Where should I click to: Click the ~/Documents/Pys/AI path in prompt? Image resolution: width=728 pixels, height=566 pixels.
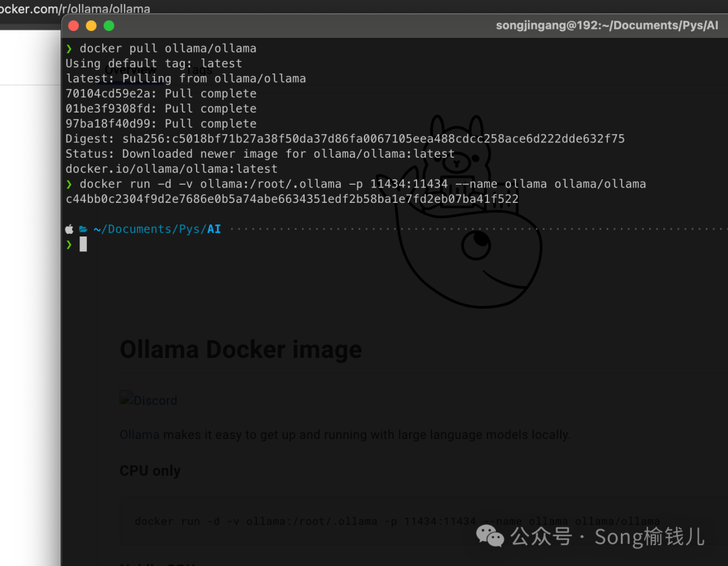[157, 229]
